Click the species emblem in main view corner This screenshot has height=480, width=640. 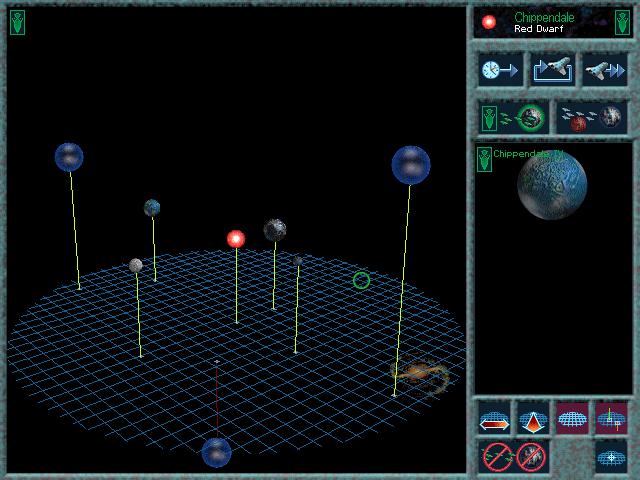[x=18, y=22]
